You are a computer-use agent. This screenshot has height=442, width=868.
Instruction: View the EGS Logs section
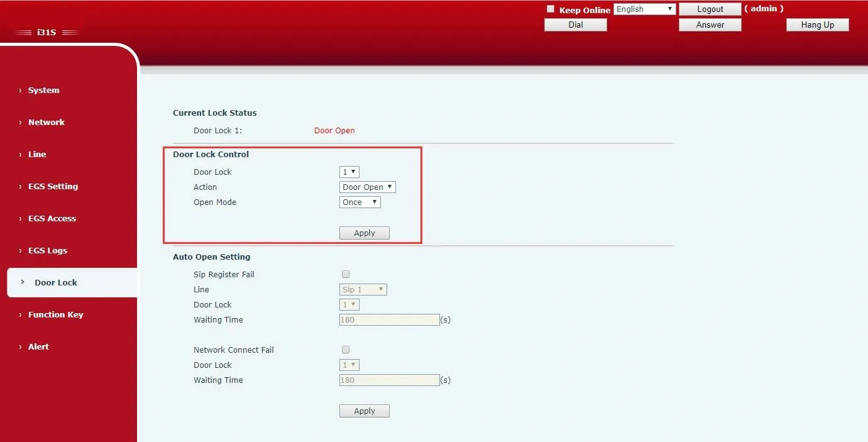pos(48,250)
